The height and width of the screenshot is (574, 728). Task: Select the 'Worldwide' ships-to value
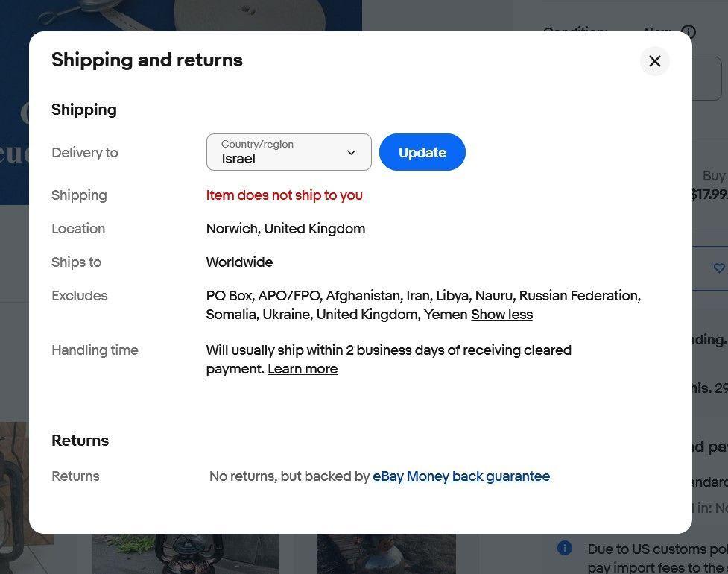click(240, 262)
